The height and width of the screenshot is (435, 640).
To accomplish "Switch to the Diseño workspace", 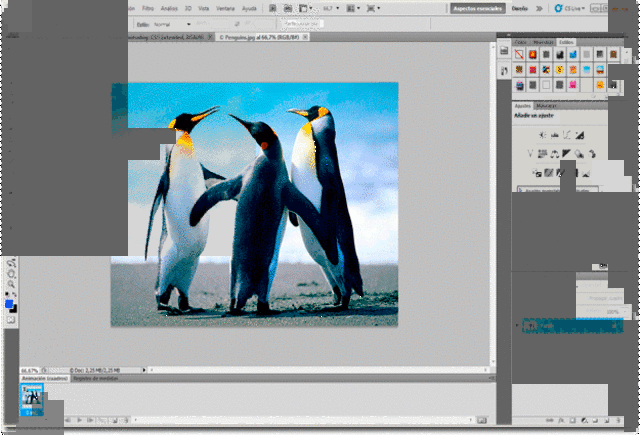I will coord(520,8).
